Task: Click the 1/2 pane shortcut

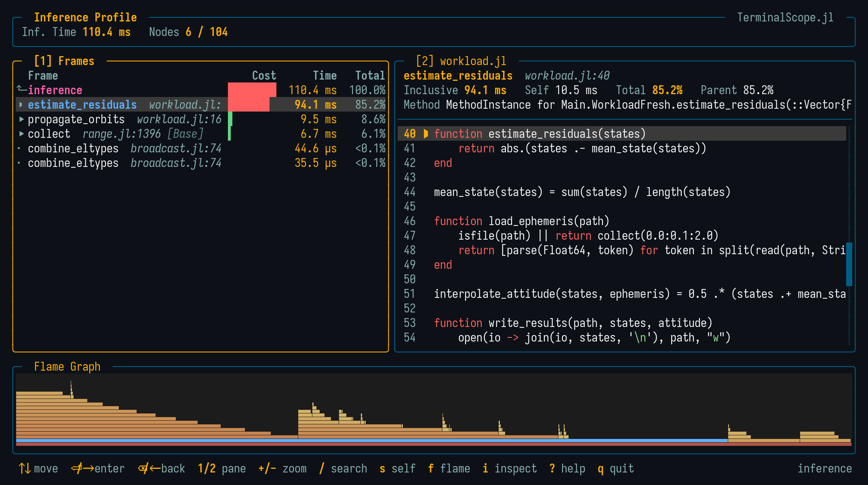Action: (x=222, y=468)
